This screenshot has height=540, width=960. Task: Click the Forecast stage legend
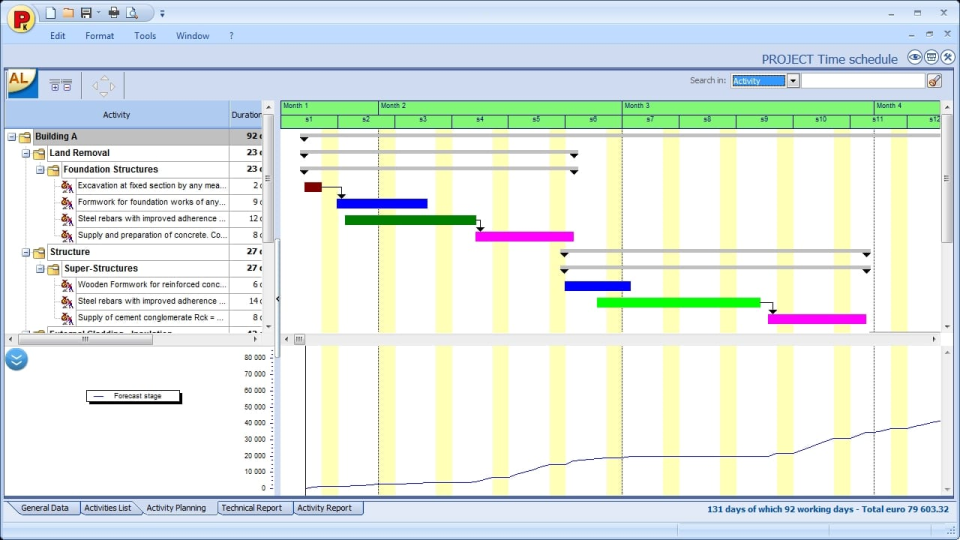[133, 396]
